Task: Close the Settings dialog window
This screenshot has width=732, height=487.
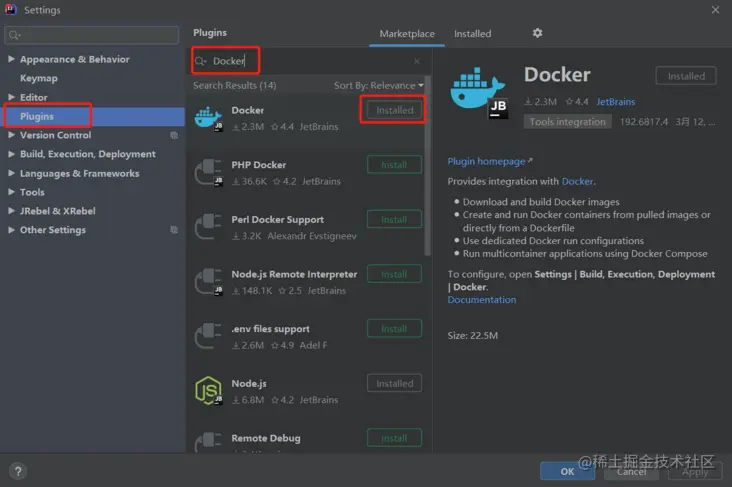Action: (715, 10)
